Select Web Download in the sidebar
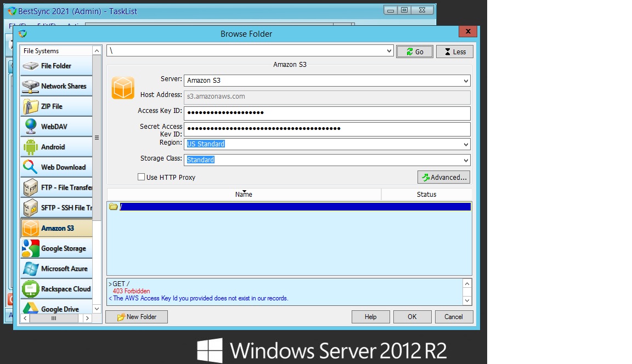 coord(57,167)
